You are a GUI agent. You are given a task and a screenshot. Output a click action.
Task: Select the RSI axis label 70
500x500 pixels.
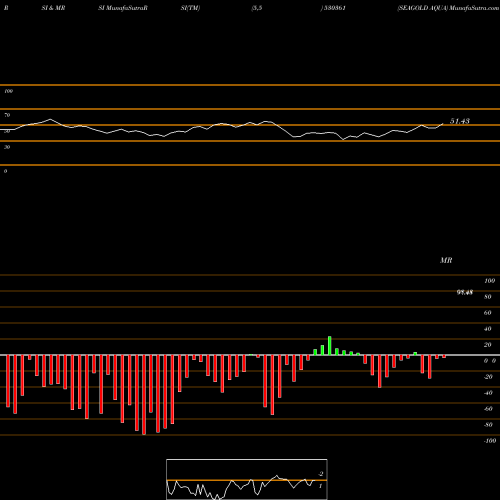click(7, 115)
